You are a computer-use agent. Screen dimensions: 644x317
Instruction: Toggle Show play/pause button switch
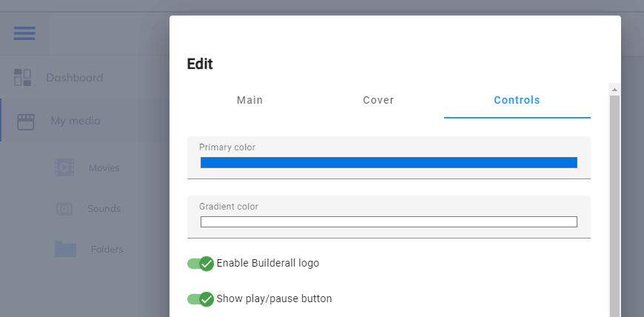click(x=201, y=299)
